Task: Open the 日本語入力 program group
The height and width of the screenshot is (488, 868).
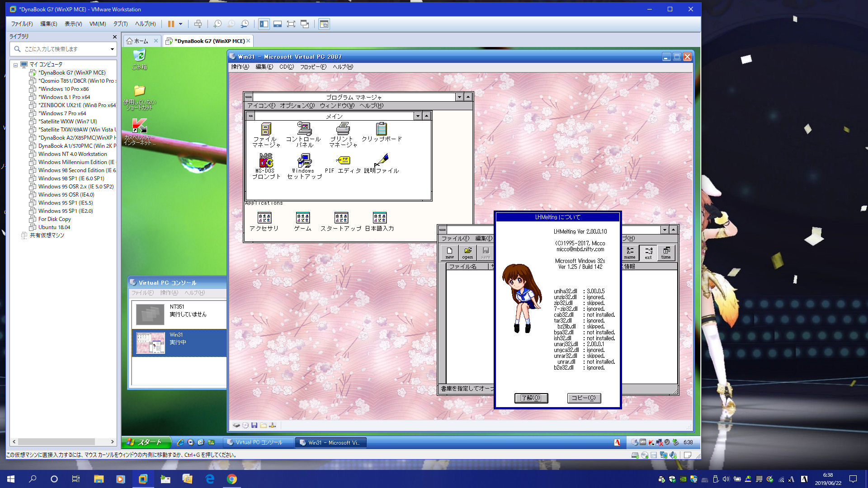Action: pyautogui.click(x=379, y=222)
